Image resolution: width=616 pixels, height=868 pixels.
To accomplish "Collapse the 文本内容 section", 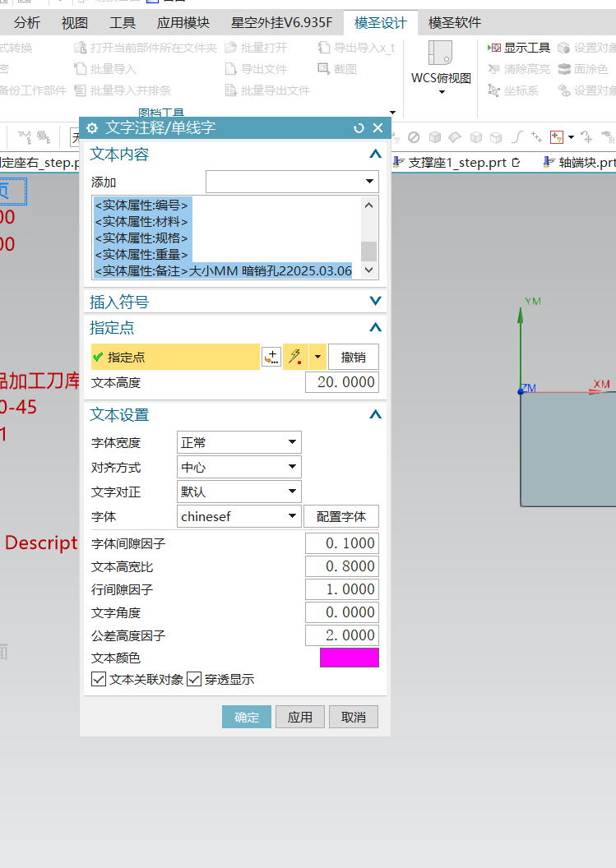I will pos(376,155).
